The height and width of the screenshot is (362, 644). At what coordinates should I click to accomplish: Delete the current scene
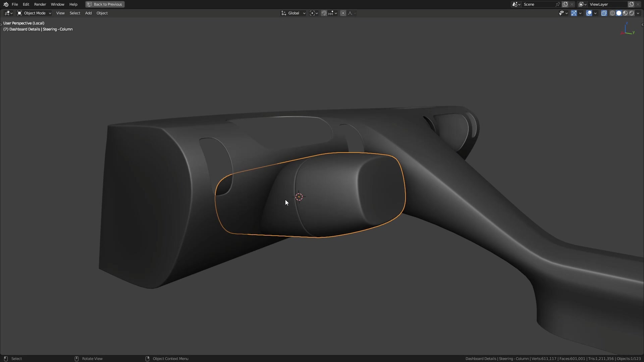click(x=572, y=4)
